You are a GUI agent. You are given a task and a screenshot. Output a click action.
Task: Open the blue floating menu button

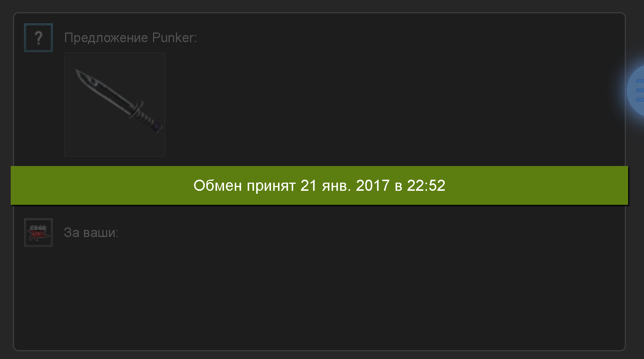[636, 91]
